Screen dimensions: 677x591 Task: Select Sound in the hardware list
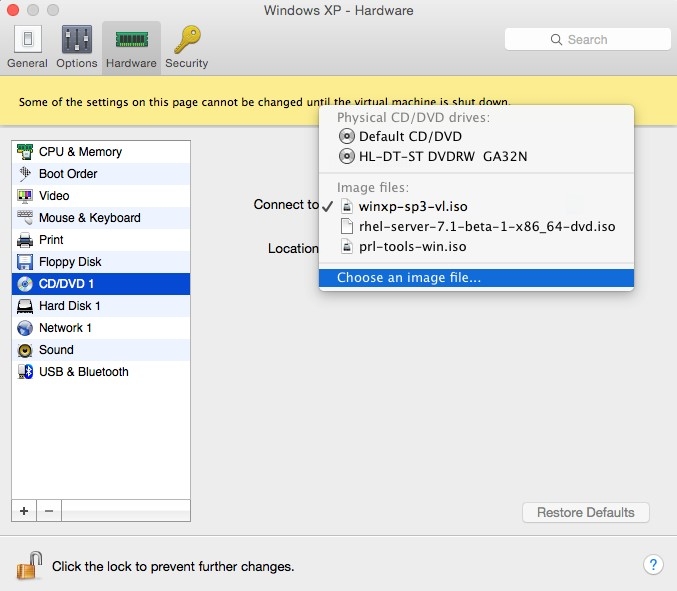pos(56,350)
